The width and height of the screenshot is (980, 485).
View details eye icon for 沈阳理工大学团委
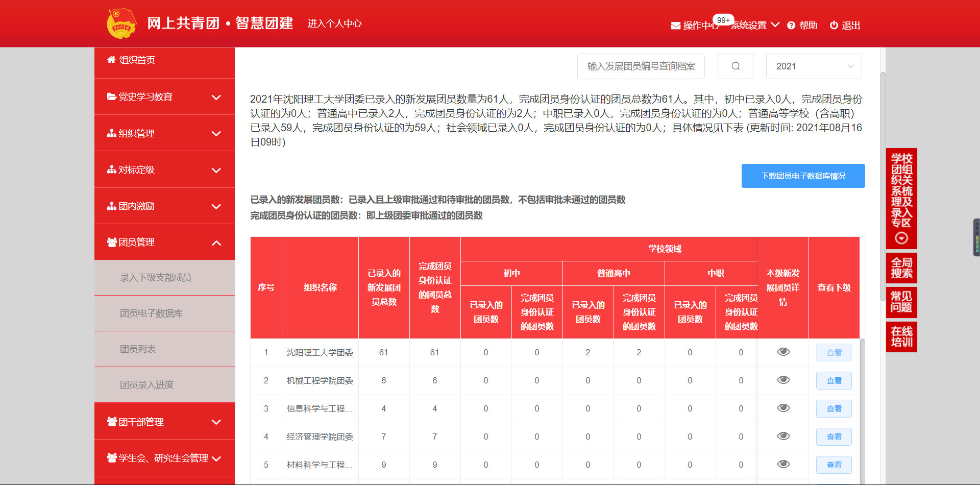(783, 352)
